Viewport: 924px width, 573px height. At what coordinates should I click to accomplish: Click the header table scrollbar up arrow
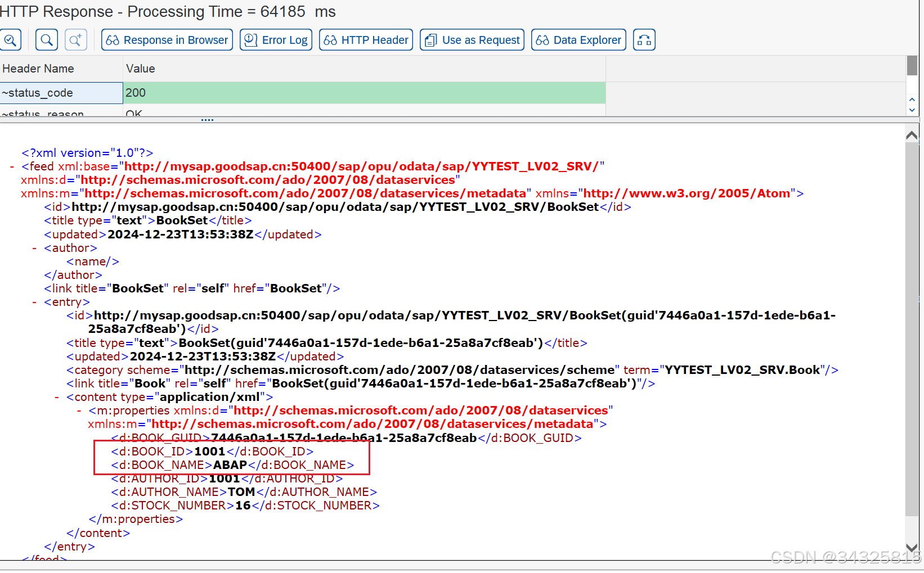coord(913,99)
